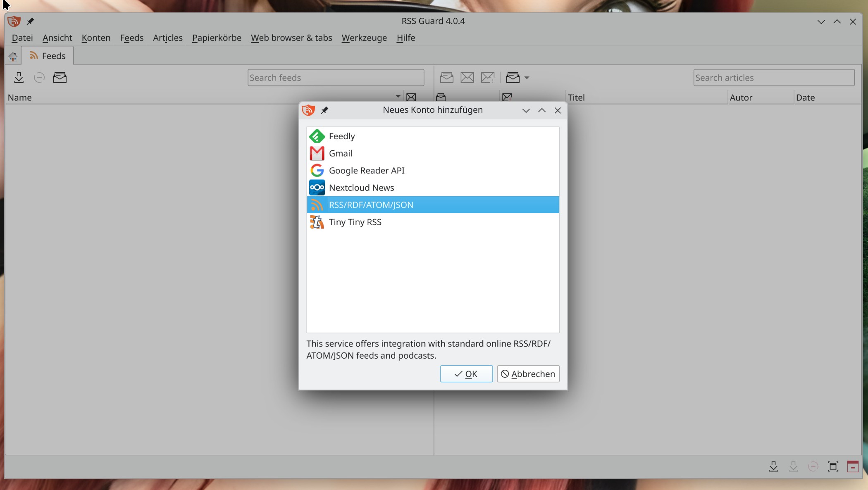Click the Search feeds field

tap(336, 78)
